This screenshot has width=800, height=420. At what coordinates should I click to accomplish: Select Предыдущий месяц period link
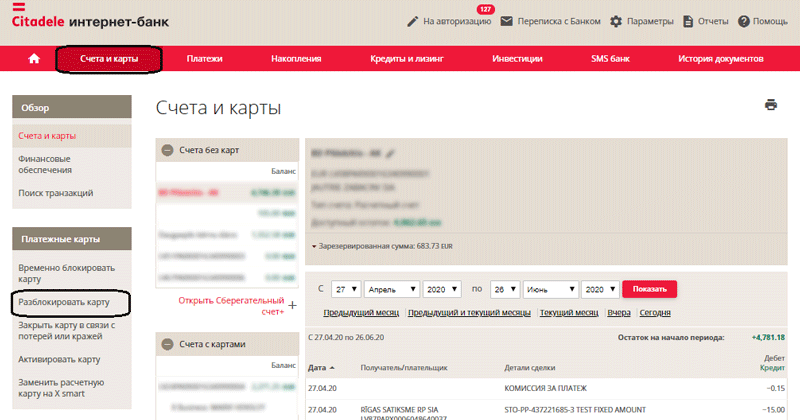(361, 312)
